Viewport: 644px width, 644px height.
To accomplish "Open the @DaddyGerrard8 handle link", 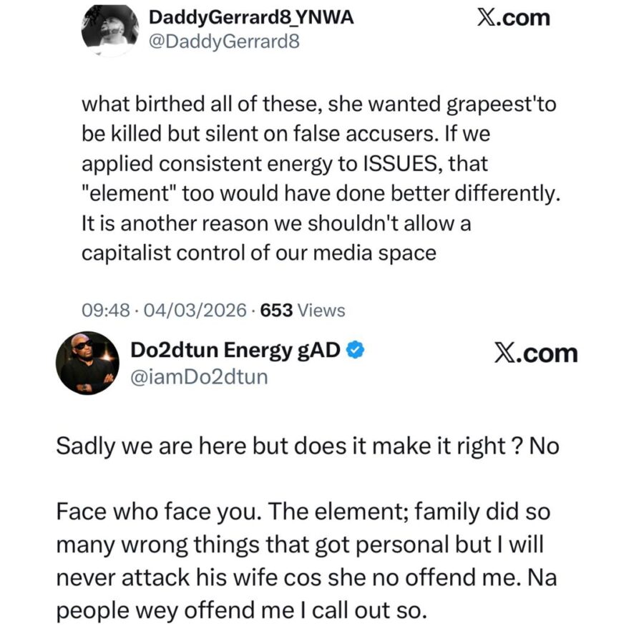I will (223, 42).
